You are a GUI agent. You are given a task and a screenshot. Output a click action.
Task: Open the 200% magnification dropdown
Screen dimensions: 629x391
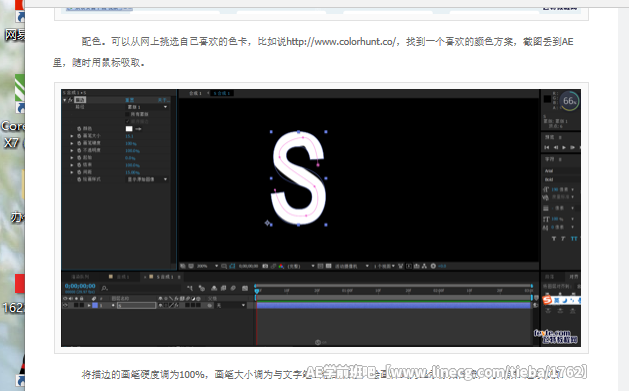pyautogui.click(x=207, y=266)
